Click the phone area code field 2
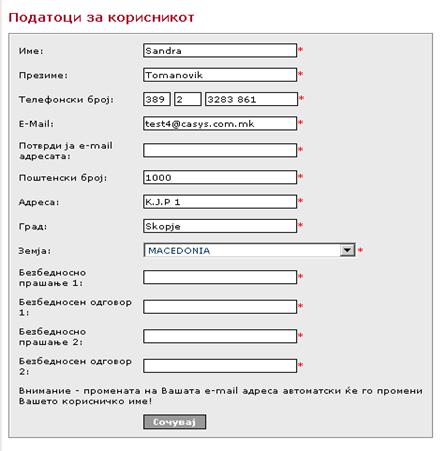This screenshot has width=448, height=451. [x=188, y=99]
